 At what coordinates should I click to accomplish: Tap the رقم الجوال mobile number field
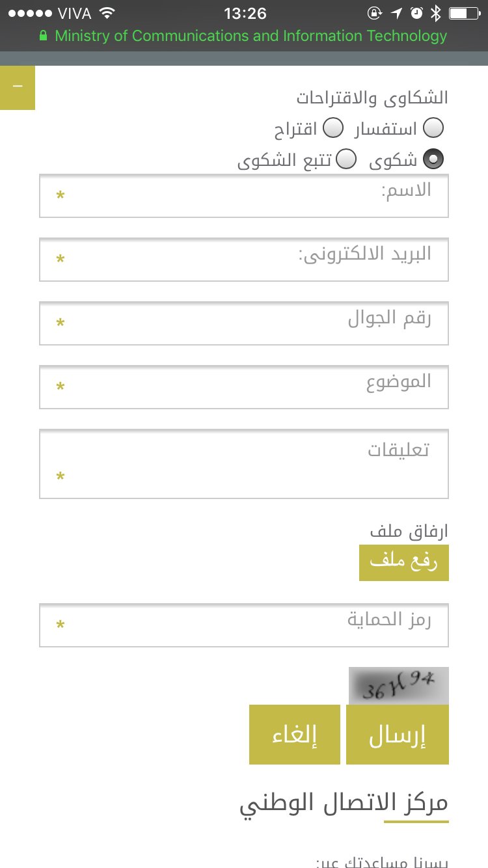point(244,323)
